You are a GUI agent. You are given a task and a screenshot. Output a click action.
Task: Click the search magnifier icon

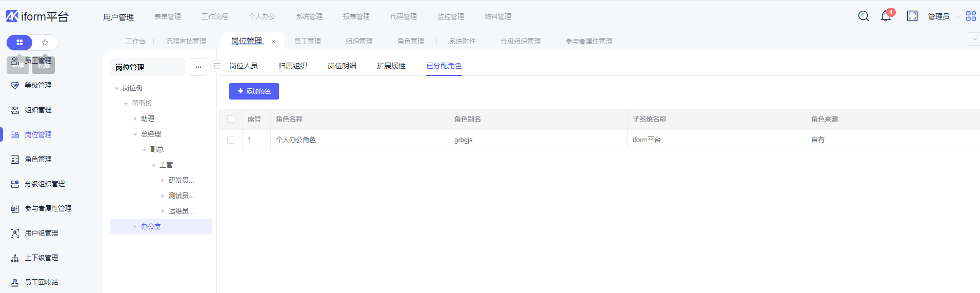pos(864,16)
